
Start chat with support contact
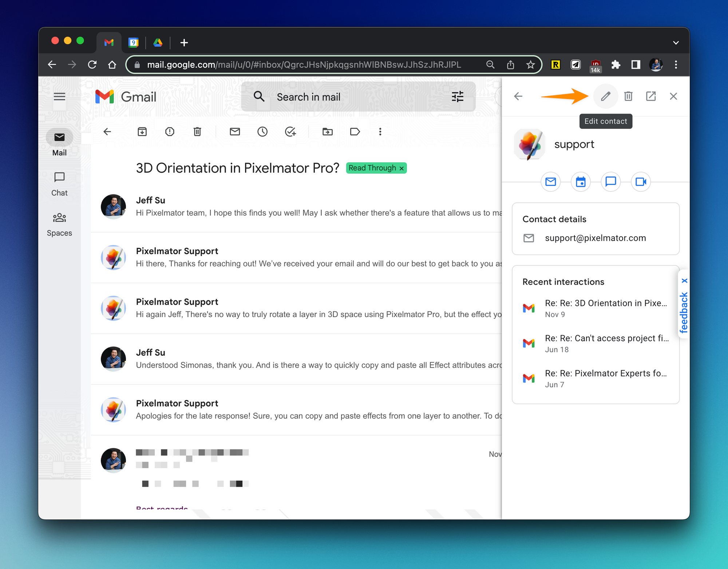click(610, 182)
